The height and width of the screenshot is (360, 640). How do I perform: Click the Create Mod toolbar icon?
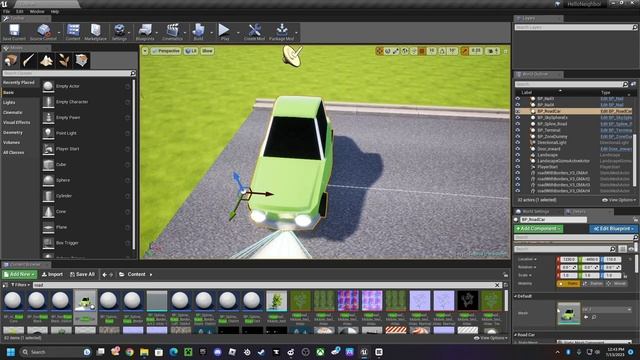click(x=254, y=32)
